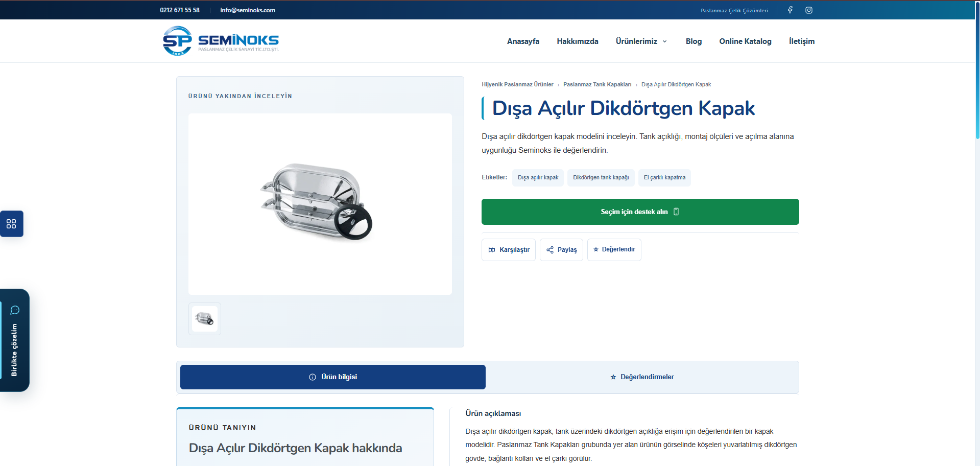Select the product thumbnail below main image

click(x=205, y=319)
